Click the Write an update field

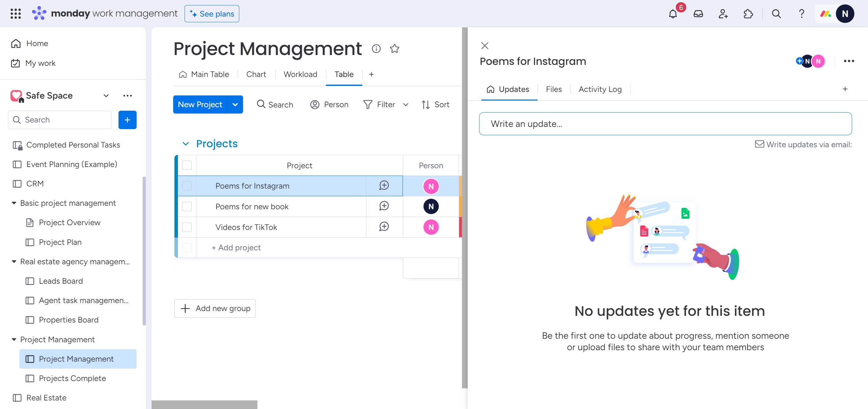[665, 124]
